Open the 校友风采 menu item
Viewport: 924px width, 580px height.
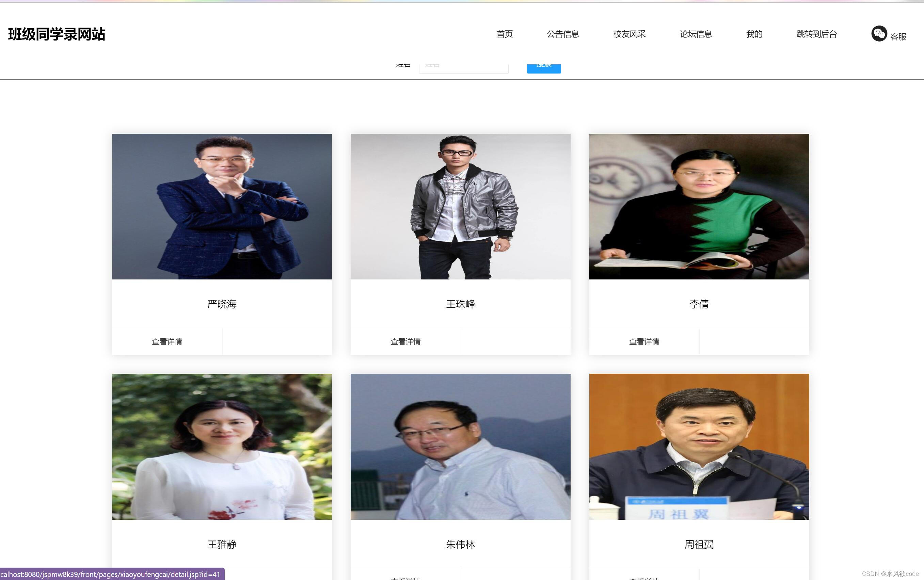(x=629, y=34)
